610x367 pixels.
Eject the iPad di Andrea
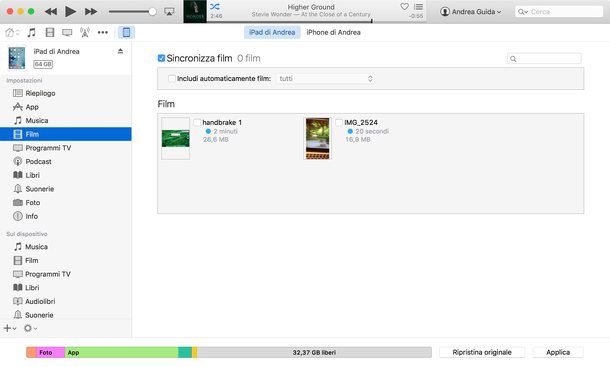click(120, 51)
